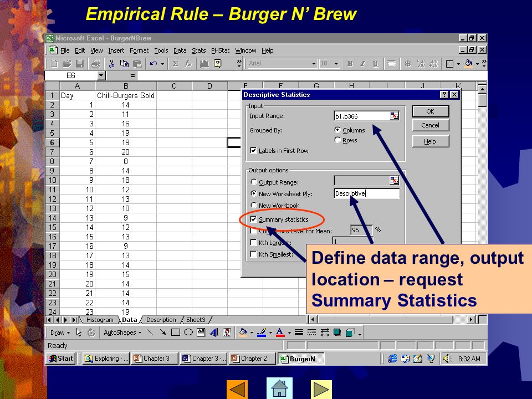
Task: Insert WordArt from Drawing toolbar
Action: 214,332
